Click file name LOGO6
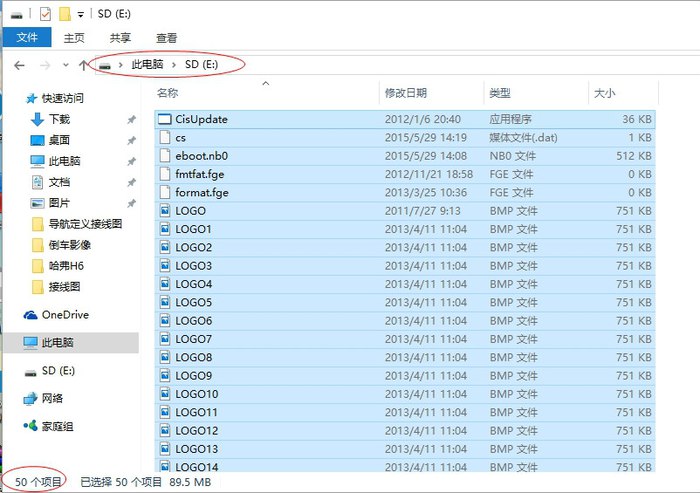700x493 pixels. (194, 321)
